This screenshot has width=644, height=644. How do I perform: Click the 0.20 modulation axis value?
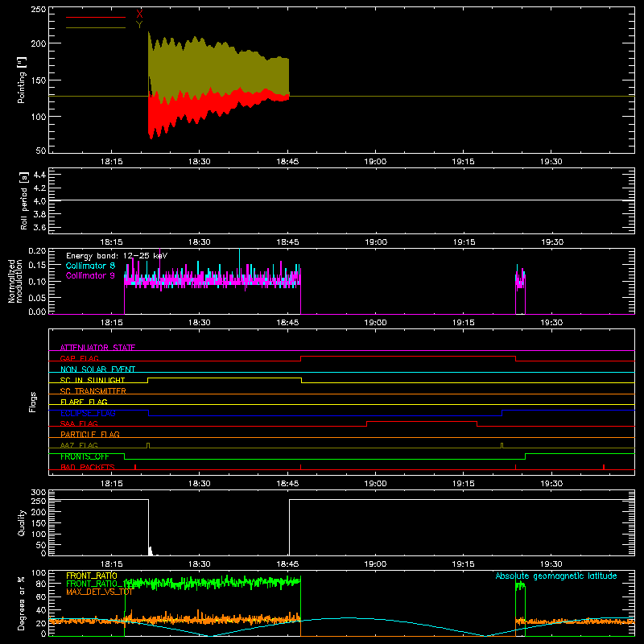(x=37, y=251)
